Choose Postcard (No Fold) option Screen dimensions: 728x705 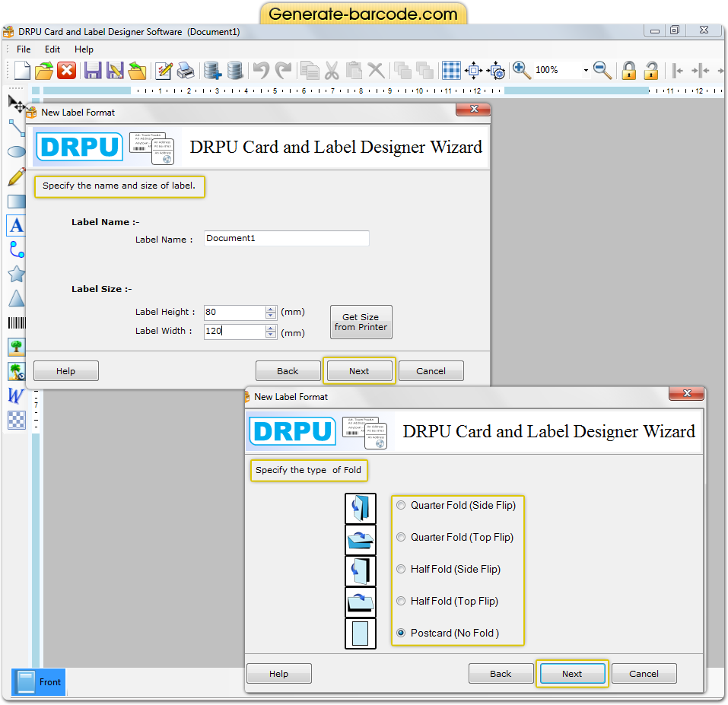(401, 632)
